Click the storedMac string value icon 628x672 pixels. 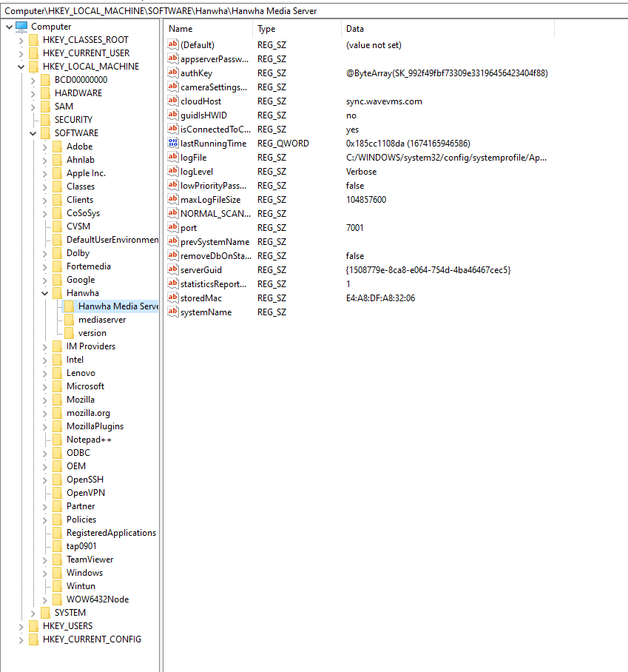coord(172,298)
